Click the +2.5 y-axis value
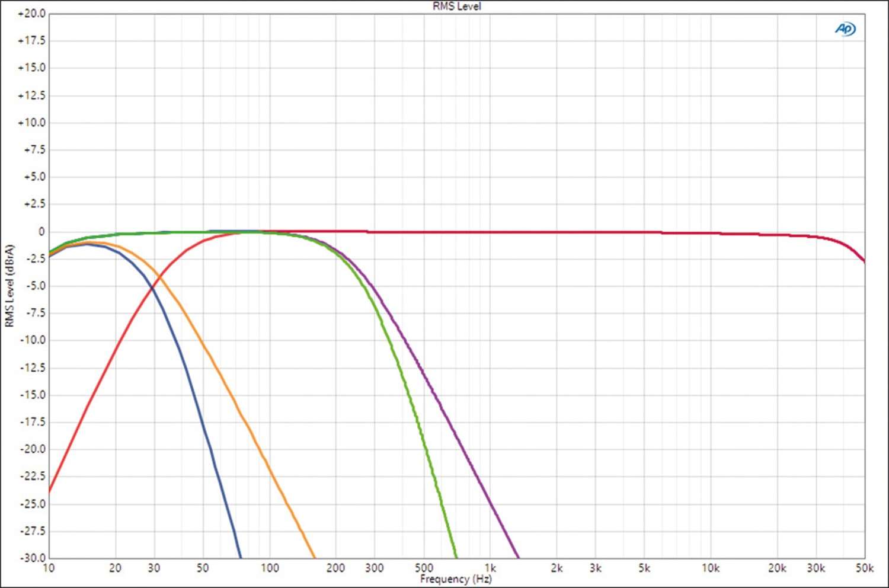889x588 pixels. 34,204
